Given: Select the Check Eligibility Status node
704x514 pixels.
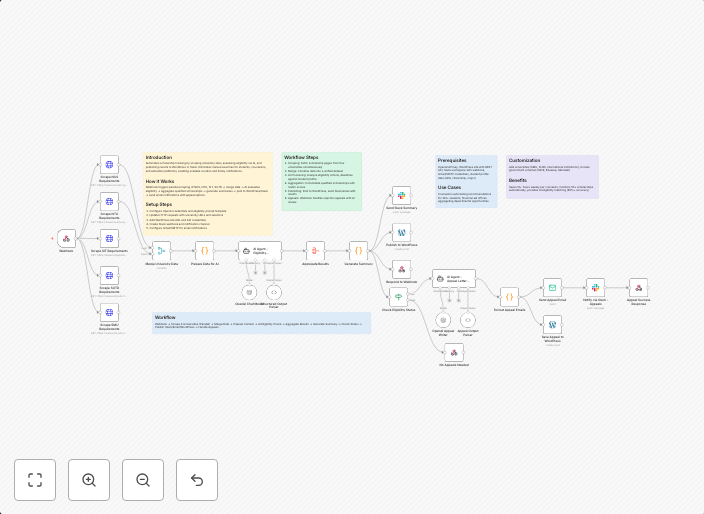Looking at the screenshot, I should 399,297.
